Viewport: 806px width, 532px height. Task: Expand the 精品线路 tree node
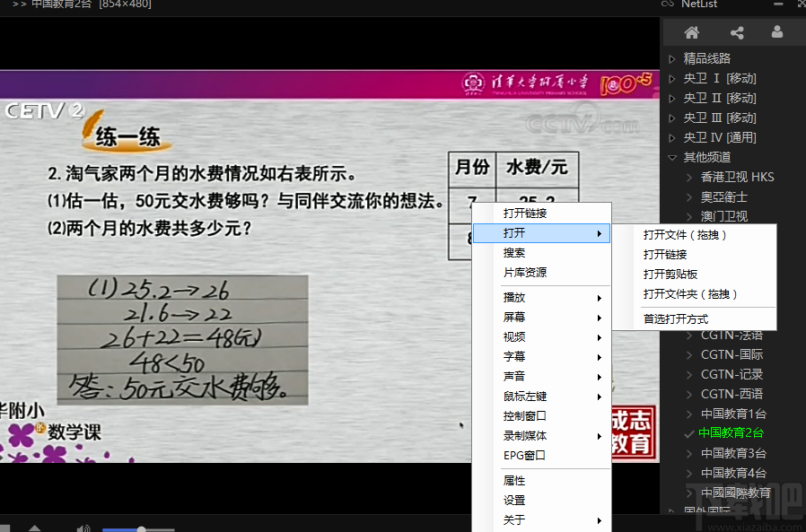(x=672, y=59)
